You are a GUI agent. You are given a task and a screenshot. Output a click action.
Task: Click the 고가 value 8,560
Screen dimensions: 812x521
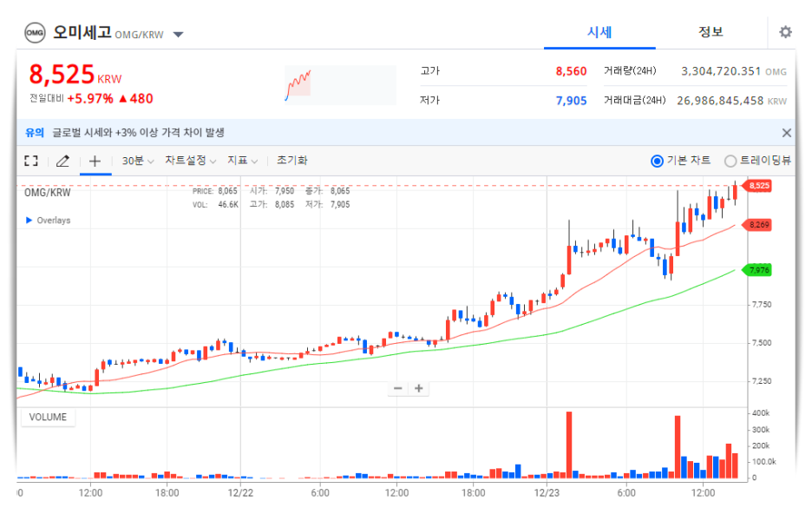[x=571, y=71]
